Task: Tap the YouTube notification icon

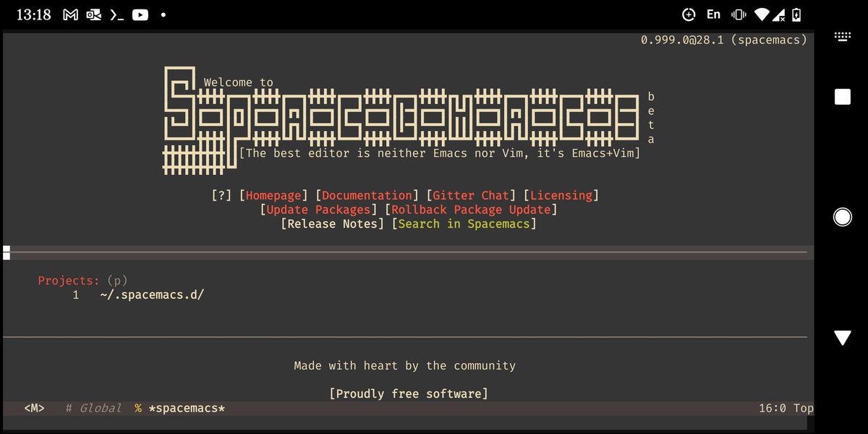Action: click(140, 14)
